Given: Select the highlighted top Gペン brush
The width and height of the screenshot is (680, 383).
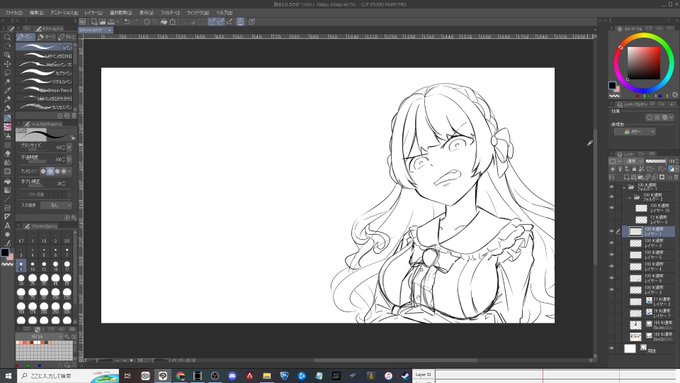Looking at the screenshot, I should (45, 47).
